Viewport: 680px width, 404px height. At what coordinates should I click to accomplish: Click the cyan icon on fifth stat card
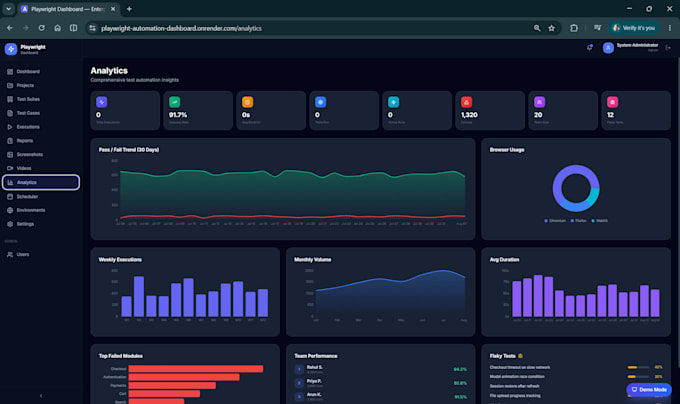[393, 102]
